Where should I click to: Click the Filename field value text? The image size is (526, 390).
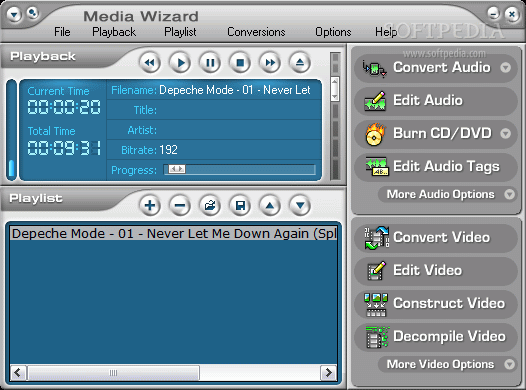(x=234, y=90)
